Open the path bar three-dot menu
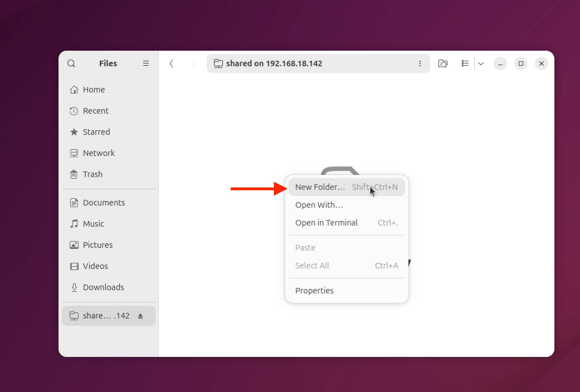The image size is (580, 392). pos(420,63)
